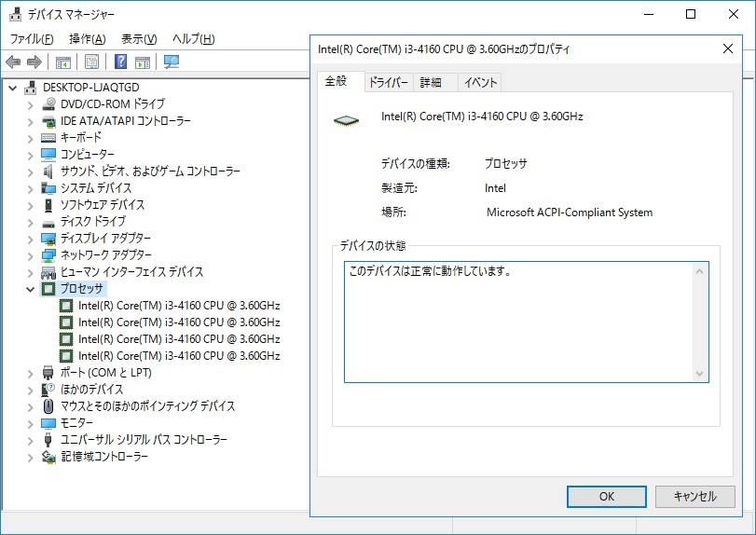Close the processor properties dialog
The width and height of the screenshot is (756, 535).
click(728, 48)
